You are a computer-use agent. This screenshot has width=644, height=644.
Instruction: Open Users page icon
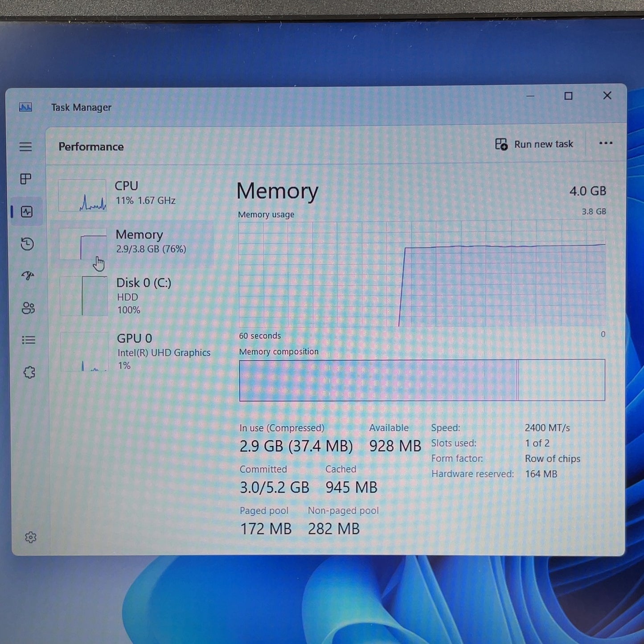(28, 308)
